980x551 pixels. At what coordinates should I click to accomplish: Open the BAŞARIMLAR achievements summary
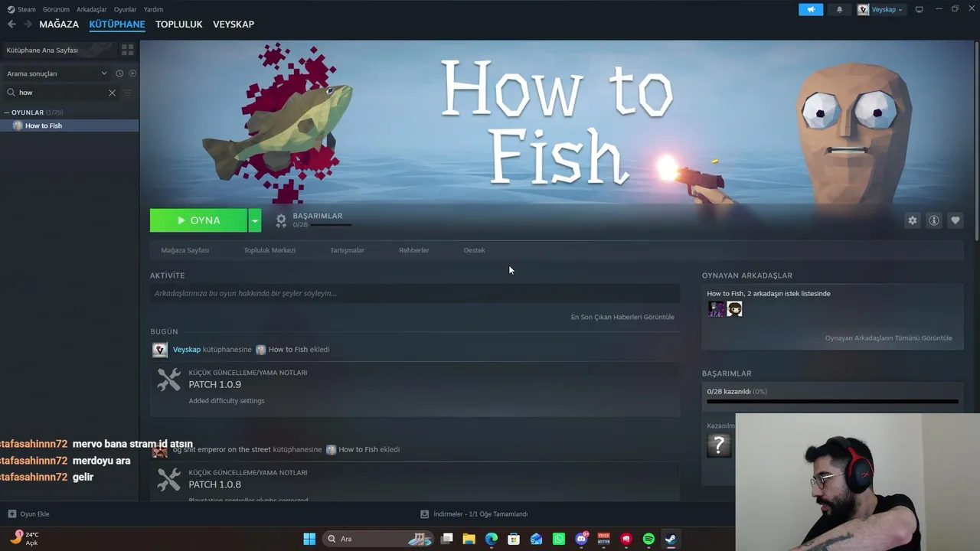click(314, 220)
